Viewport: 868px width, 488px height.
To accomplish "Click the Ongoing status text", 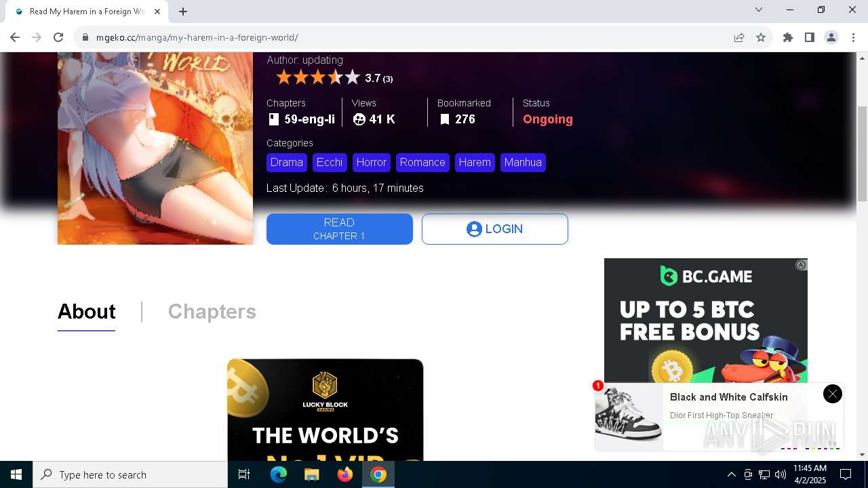I will tap(548, 119).
